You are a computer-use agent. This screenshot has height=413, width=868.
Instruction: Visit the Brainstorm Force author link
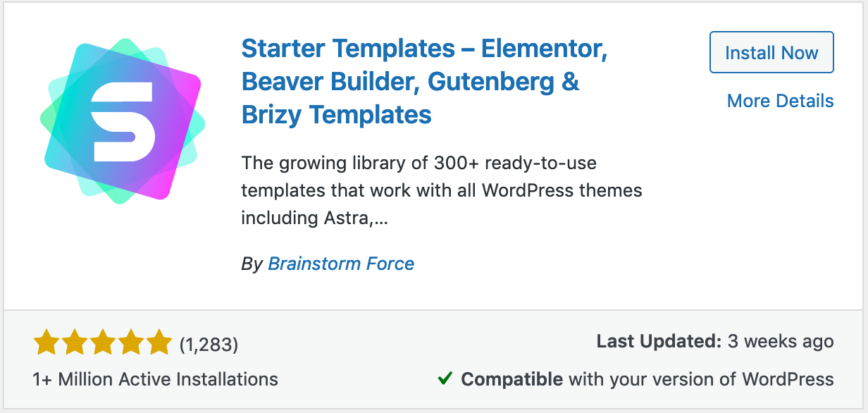point(341,264)
